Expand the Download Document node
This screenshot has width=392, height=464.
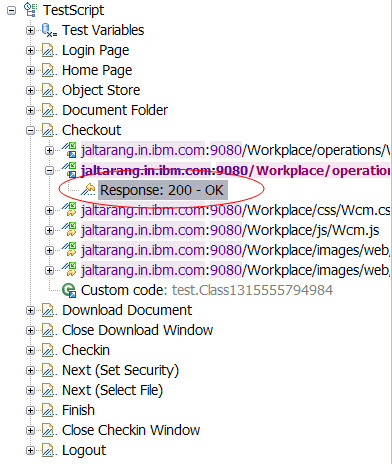(30, 310)
